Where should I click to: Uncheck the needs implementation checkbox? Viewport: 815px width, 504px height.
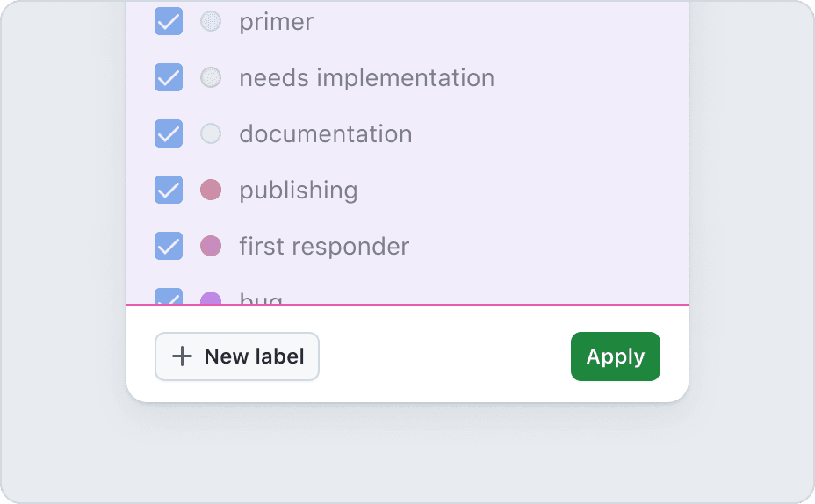pyautogui.click(x=169, y=77)
